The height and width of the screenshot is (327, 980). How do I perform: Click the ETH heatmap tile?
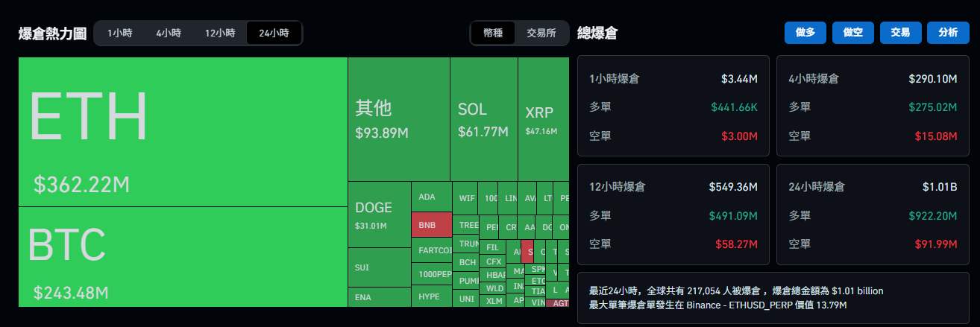coord(183,132)
